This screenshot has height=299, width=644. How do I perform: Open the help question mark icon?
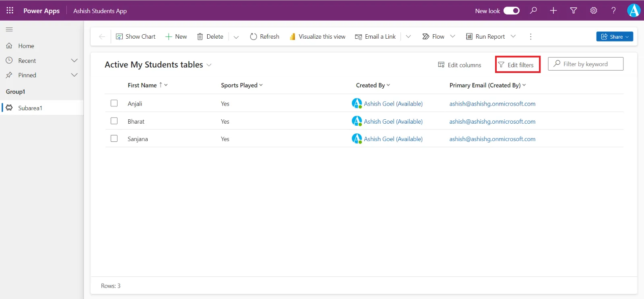613,10
